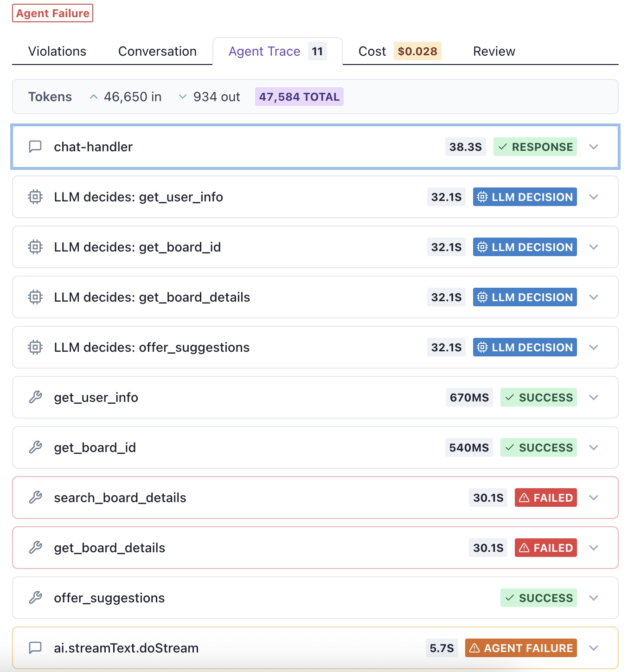
Task: Click the wrench icon beside offer_suggestions tool
Action: [35, 598]
